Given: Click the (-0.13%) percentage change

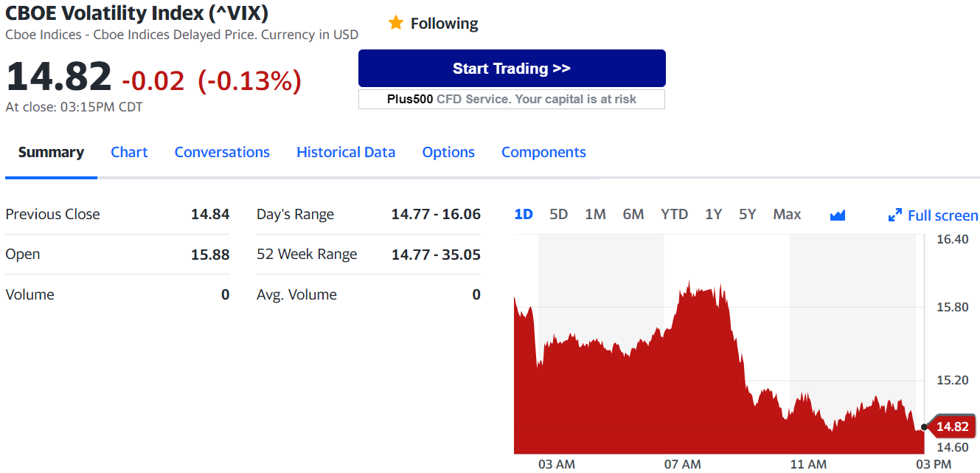Looking at the screenshot, I should pyautogui.click(x=250, y=80).
